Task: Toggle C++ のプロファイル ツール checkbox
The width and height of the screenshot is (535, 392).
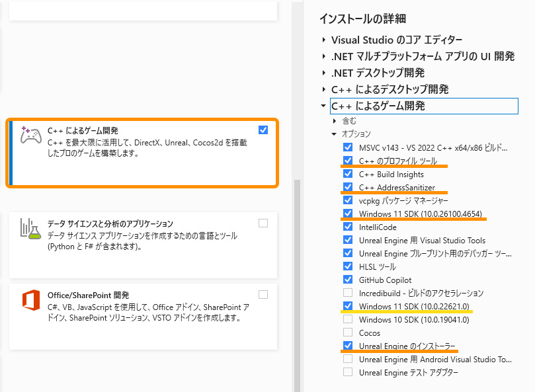Action: [x=348, y=161]
